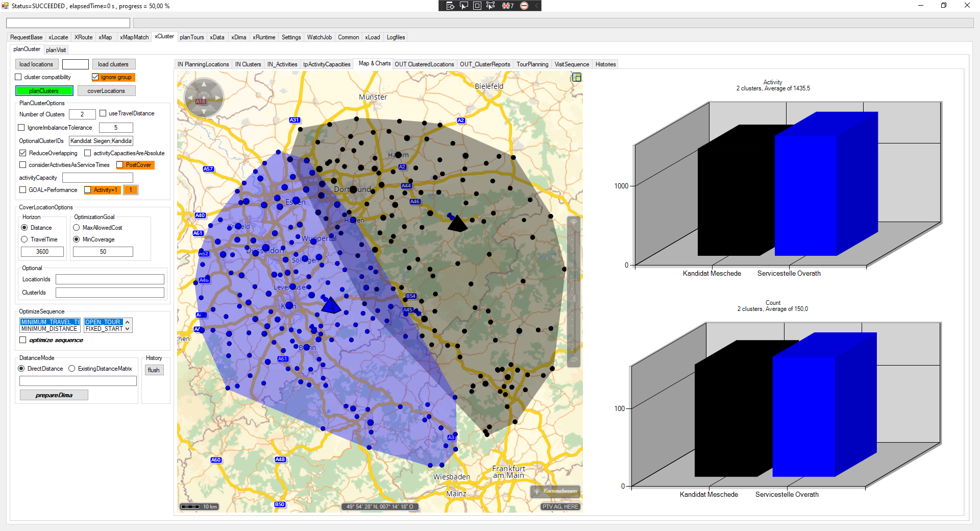The height and width of the screenshot is (531, 980).
Task: Click the blue triangle marker near Köln
Action: click(331, 305)
